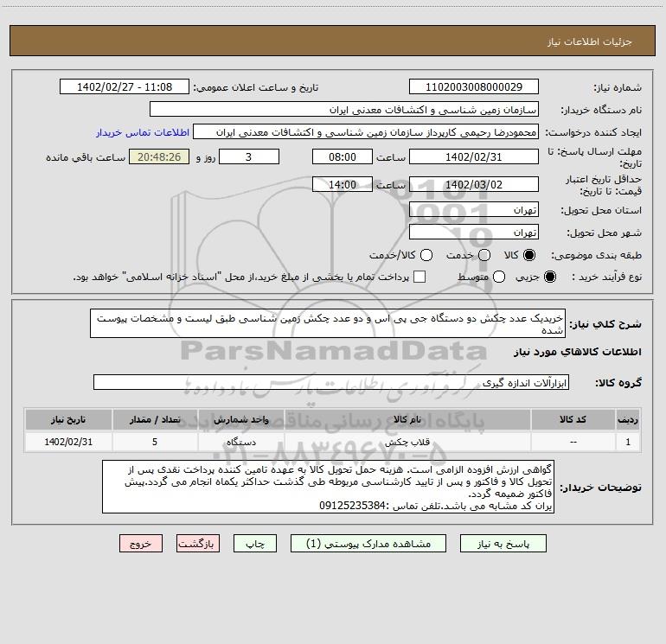The height and width of the screenshot is (644, 666).
Task: Click the شرح کلی نیاز description box
Action: 328,323
